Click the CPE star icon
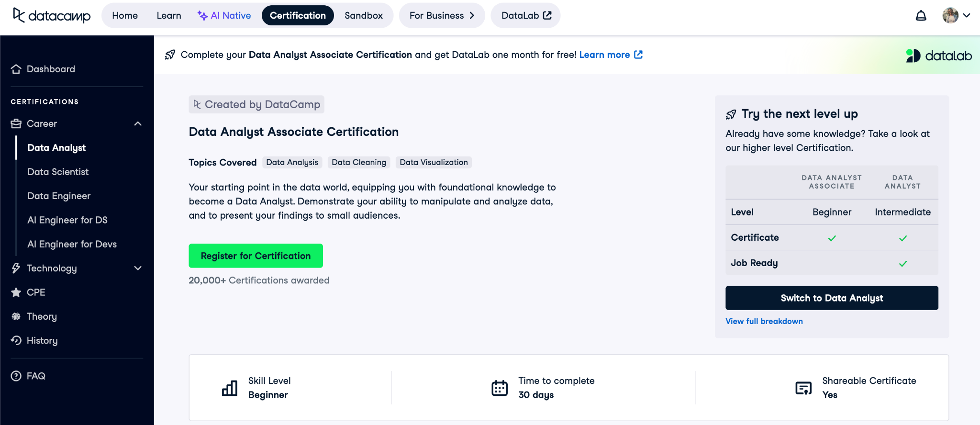The image size is (980, 425). pyautogui.click(x=16, y=292)
